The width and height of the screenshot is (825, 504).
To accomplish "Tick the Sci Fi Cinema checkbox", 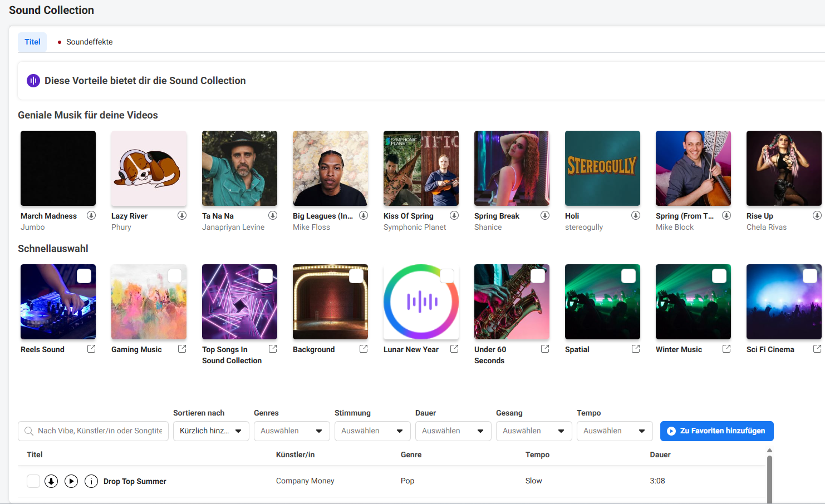I will [x=810, y=276].
